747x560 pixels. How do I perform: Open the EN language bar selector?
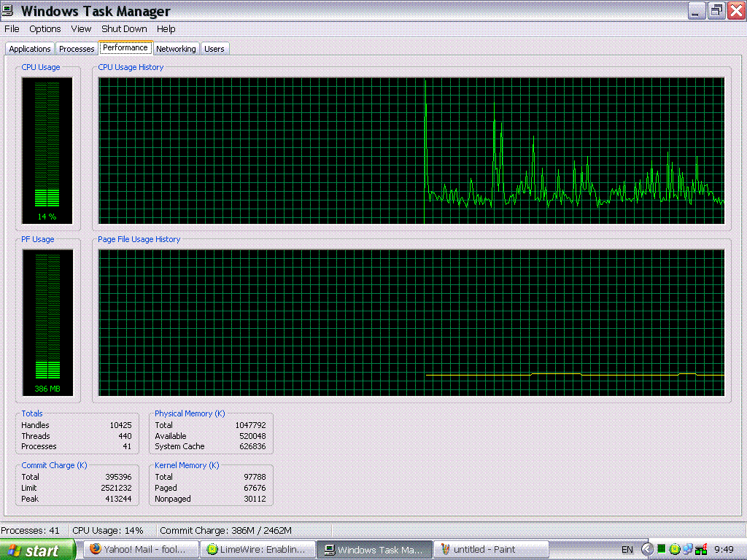point(627,550)
